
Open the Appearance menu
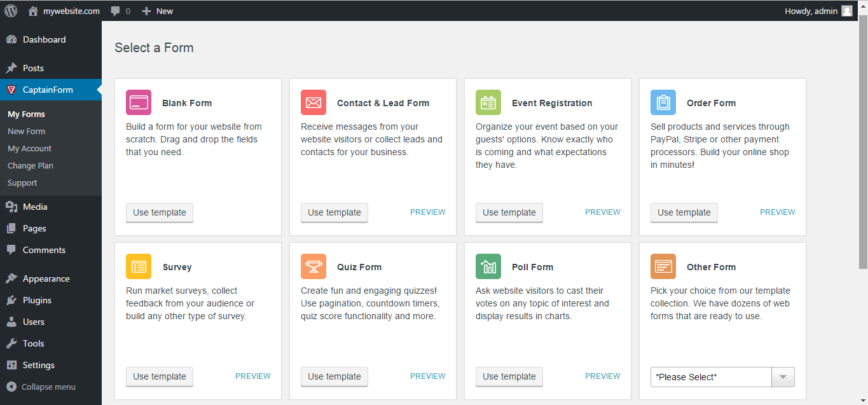[51, 278]
